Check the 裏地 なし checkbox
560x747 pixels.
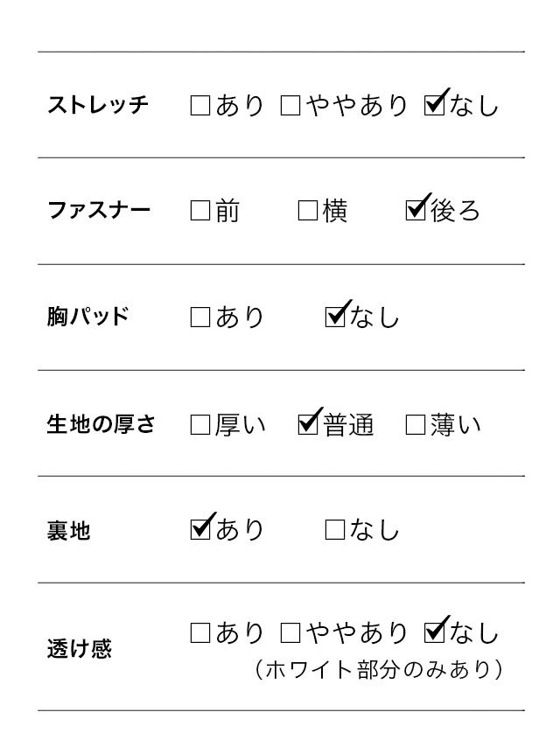[334, 529]
